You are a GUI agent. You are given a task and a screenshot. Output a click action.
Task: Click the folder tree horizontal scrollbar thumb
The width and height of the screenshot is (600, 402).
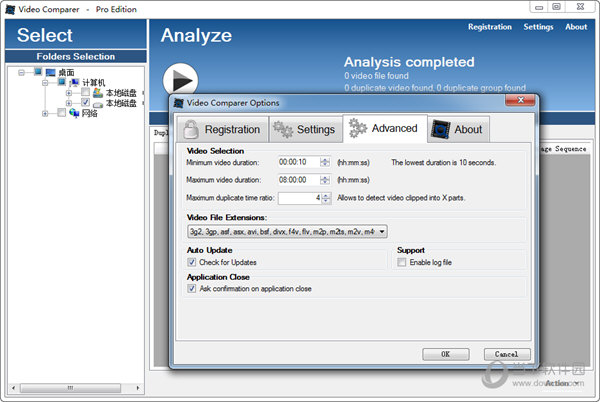click(x=70, y=388)
